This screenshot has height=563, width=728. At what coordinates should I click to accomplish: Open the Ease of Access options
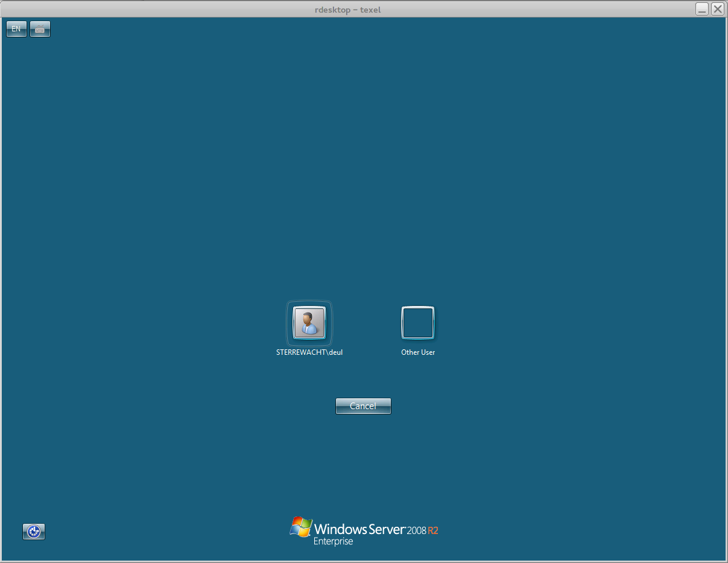point(34,532)
